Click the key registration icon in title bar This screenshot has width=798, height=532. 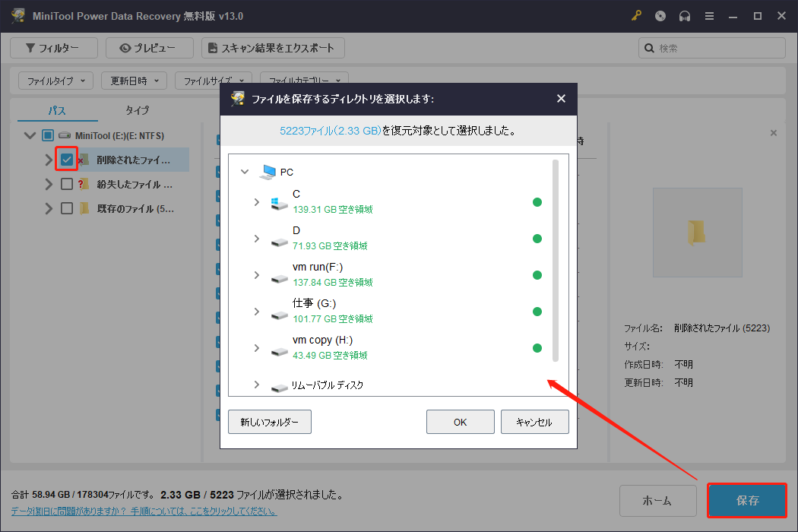click(636, 16)
